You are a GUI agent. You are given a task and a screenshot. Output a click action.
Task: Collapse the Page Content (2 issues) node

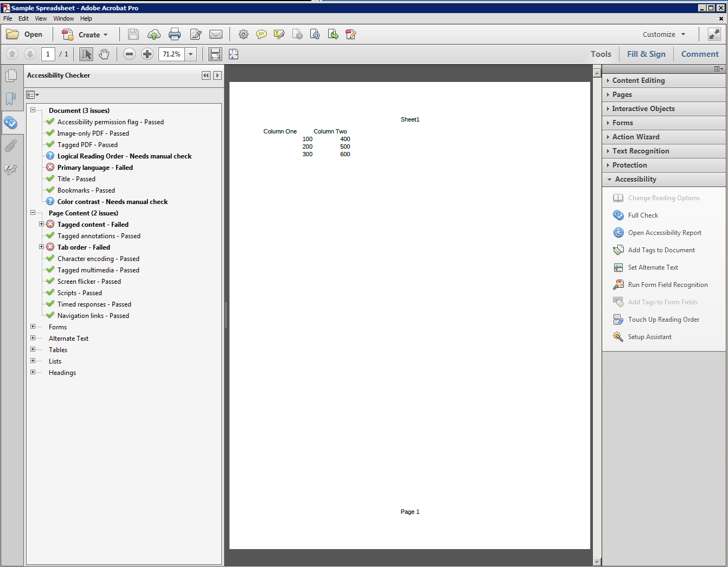pos(33,213)
